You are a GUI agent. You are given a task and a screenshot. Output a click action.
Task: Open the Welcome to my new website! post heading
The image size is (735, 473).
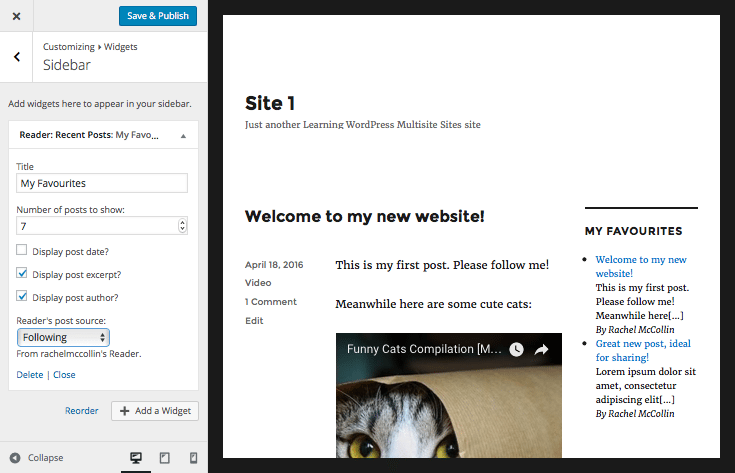[365, 216]
